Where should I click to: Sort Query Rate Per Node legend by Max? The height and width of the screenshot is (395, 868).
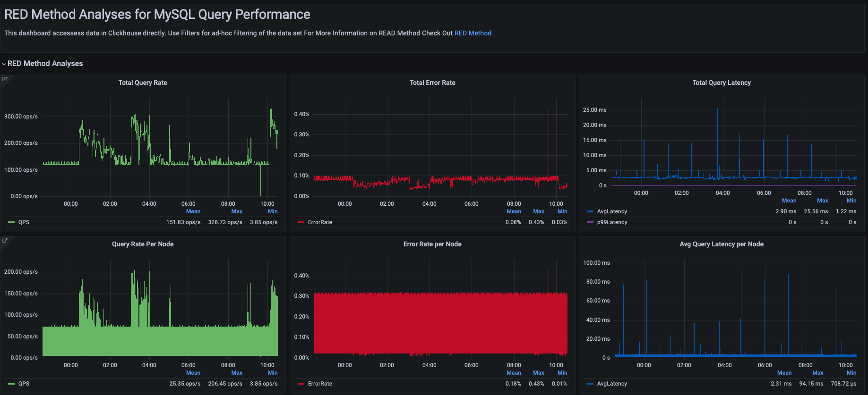(237, 373)
